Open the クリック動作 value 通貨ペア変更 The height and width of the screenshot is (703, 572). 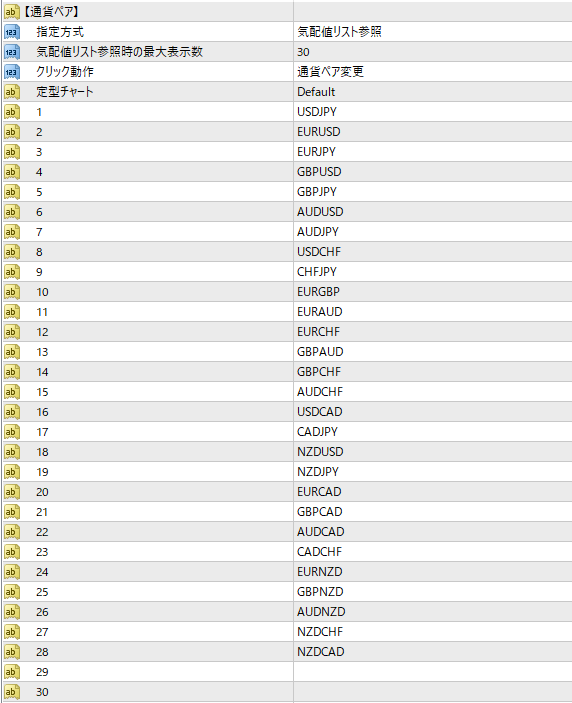pos(330,72)
